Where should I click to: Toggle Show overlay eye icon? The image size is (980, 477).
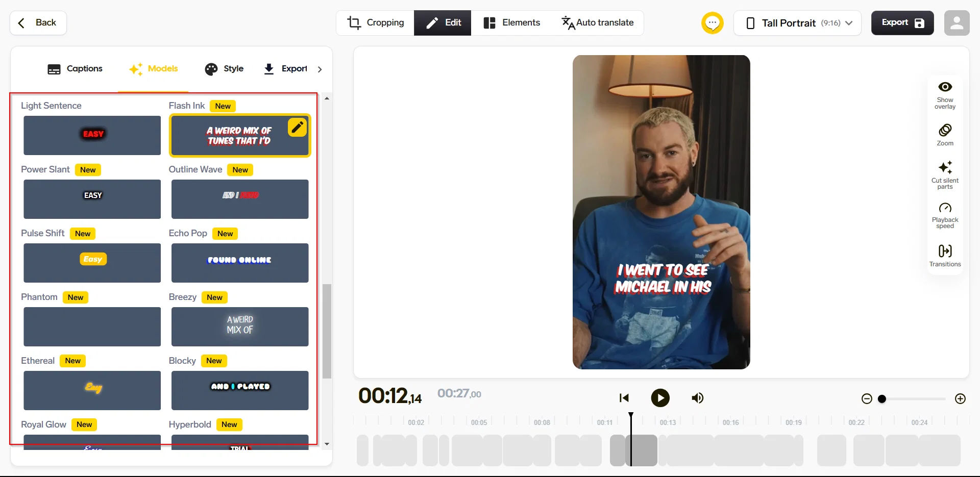pyautogui.click(x=945, y=87)
